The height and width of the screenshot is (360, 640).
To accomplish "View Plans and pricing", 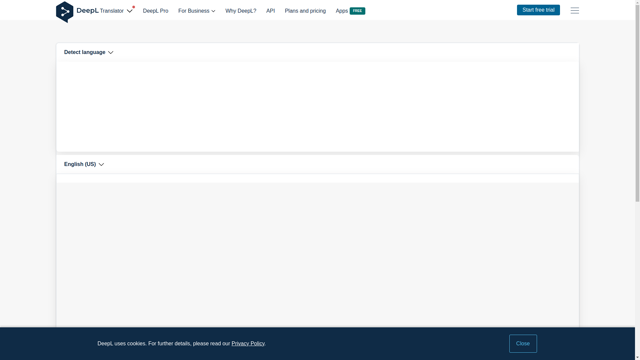I will pyautogui.click(x=305, y=11).
